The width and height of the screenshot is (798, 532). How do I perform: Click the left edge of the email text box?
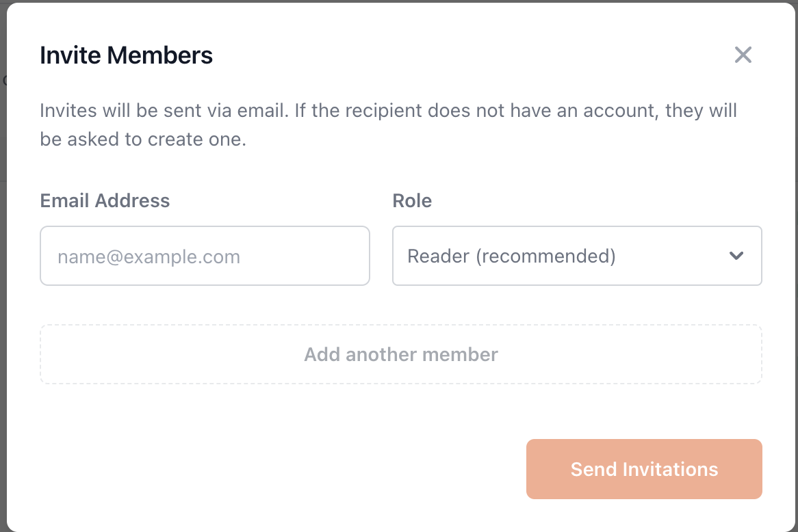click(x=42, y=256)
